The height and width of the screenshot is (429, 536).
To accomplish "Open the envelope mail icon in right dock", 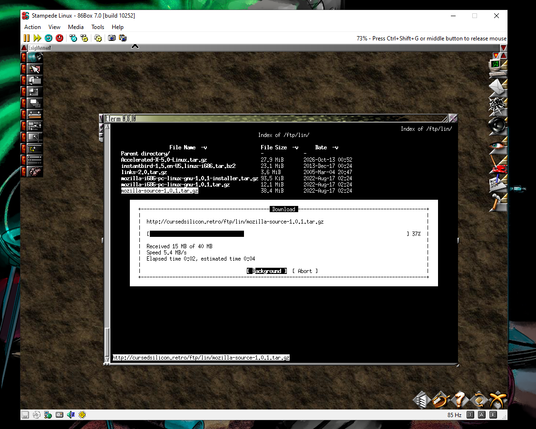I will pos(497,87).
